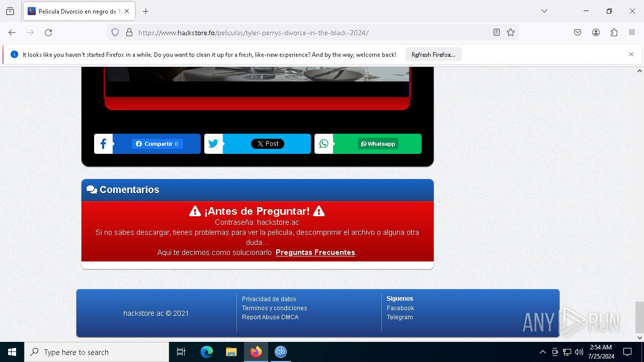The height and width of the screenshot is (362, 644).
Task: Click the Firefox View recent browsing icon
Action: 10,11
